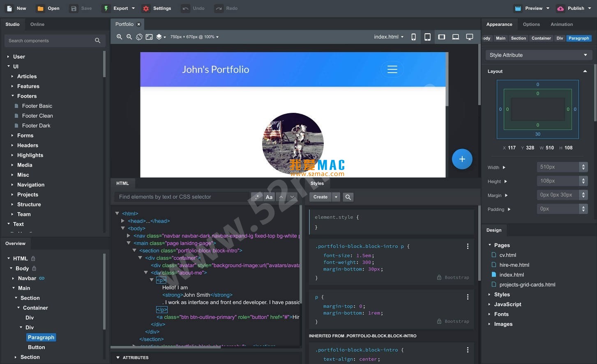Click the zoom in magnifier icon
This screenshot has width=597, height=364.
[x=119, y=37]
